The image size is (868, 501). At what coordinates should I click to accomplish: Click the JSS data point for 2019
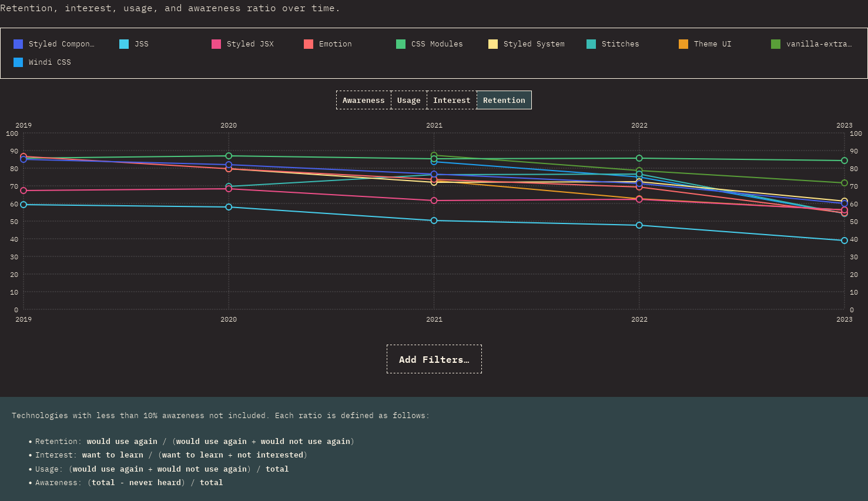24,205
